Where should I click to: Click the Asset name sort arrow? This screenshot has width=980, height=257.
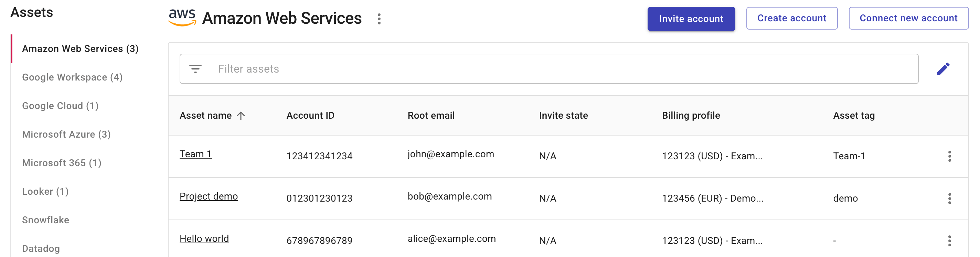[x=241, y=116]
